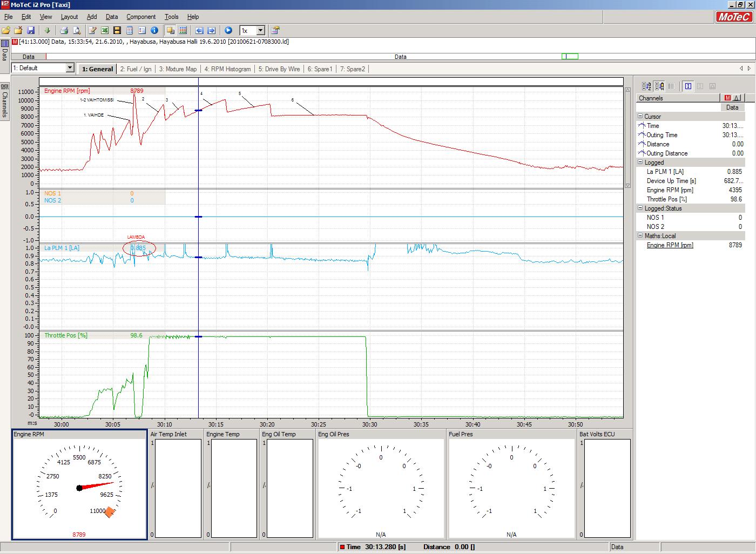Screen dimensions: 756x554
Task: Click the Engine RPM graph legend label
Action: tap(67, 91)
